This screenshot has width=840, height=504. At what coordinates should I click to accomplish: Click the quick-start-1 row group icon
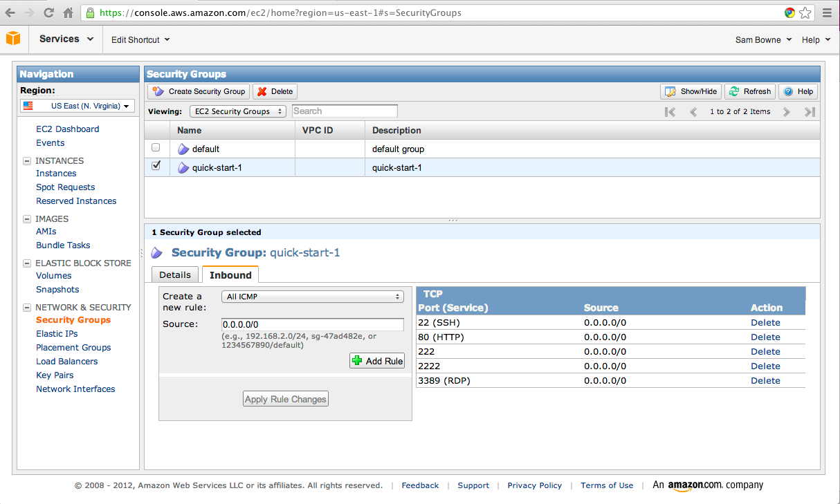(x=183, y=167)
